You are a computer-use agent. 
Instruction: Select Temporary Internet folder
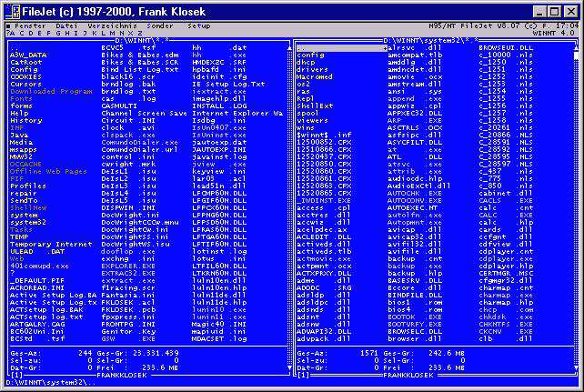pos(52,245)
